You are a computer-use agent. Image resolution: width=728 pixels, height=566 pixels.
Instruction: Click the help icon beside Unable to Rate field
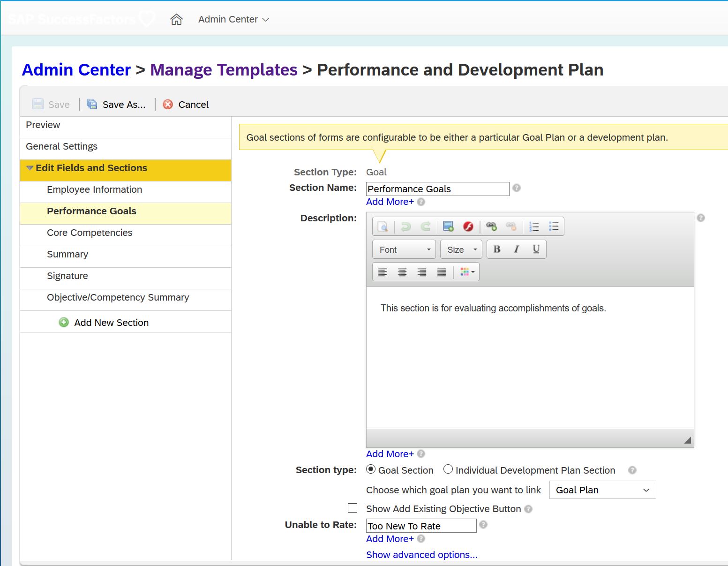click(x=483, y=524)
